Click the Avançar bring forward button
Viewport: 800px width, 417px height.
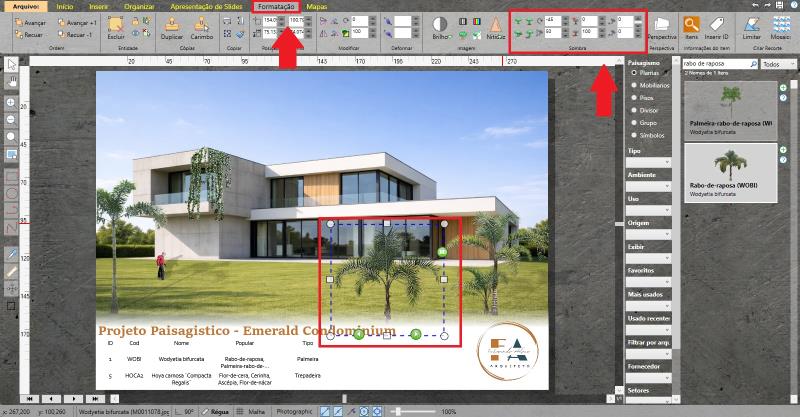coord(27,21)
